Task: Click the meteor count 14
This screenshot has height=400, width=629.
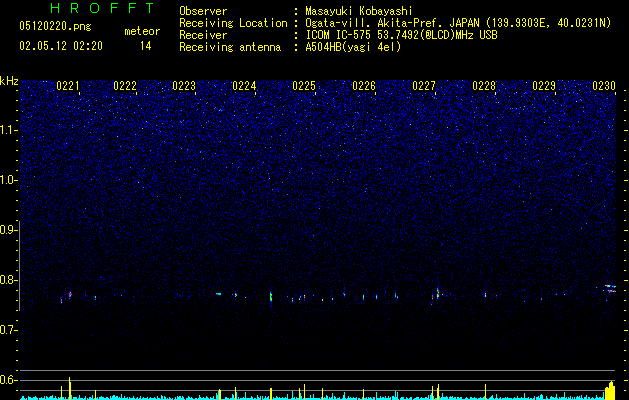Action: click(146, 46)
